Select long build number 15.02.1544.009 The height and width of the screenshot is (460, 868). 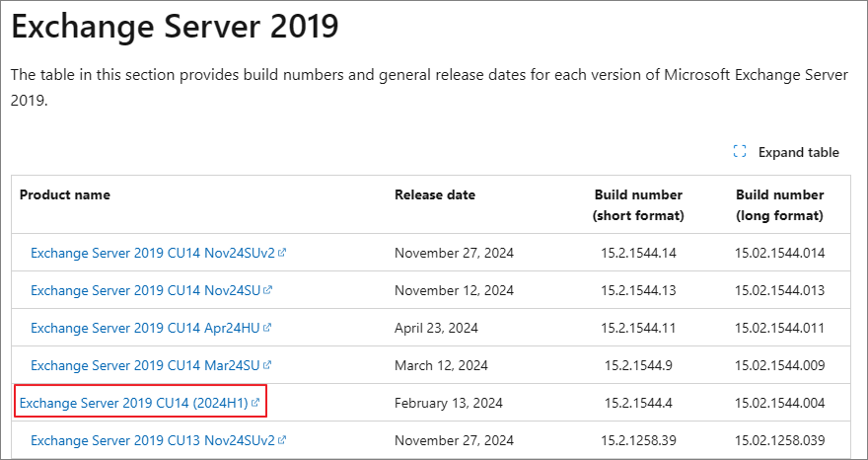point(780,366)
